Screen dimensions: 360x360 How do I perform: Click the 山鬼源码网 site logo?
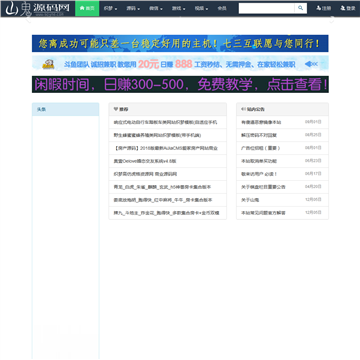pyautogui.click(x=38, y=8)
